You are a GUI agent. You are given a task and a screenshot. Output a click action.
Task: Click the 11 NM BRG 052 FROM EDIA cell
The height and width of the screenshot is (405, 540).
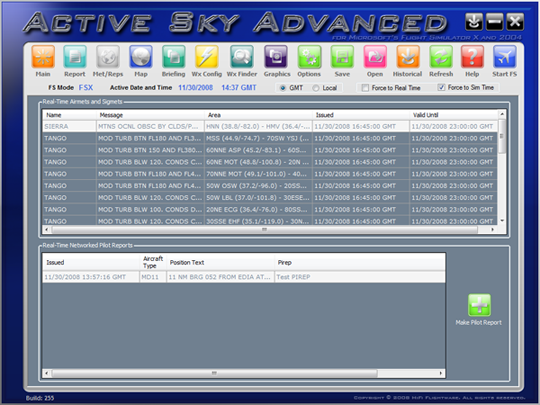click(x=220, y=277)
